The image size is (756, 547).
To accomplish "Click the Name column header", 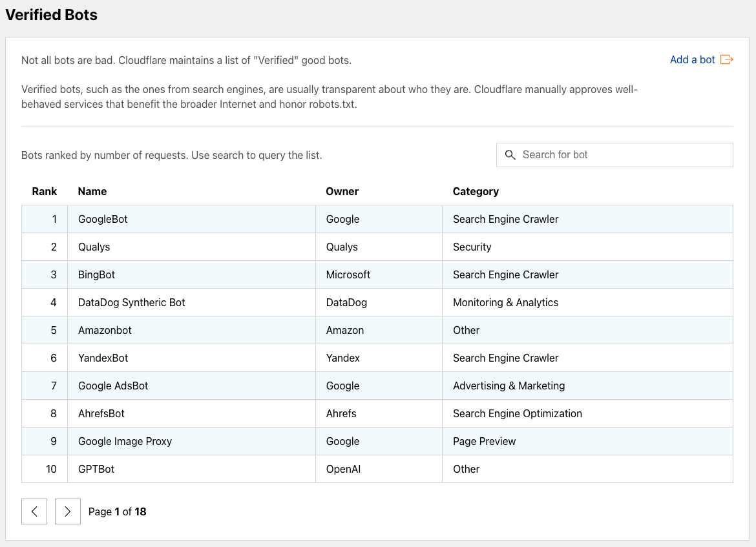I will (92, 191).
